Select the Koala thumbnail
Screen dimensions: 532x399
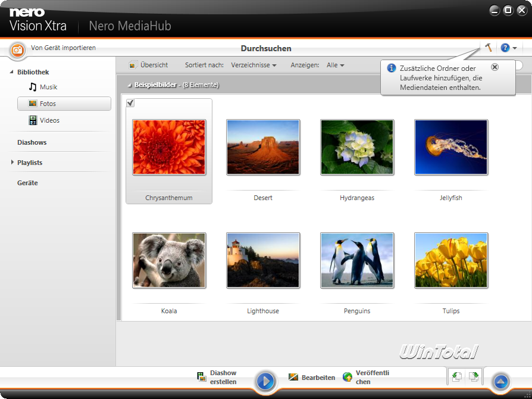coord(169,260)
